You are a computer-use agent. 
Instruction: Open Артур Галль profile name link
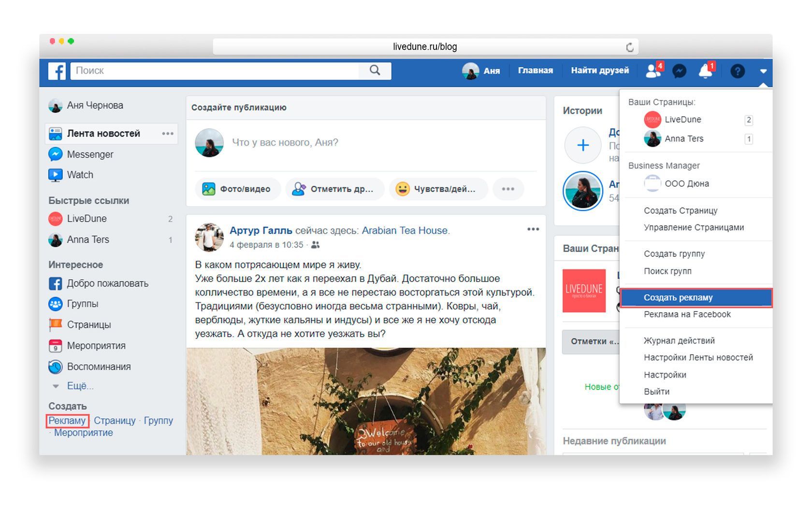tap(261, 231)
